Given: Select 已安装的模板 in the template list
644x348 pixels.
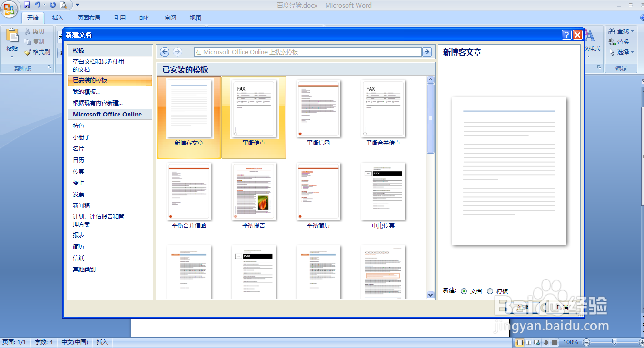Looking at the screenshot, I should point(109,80).
